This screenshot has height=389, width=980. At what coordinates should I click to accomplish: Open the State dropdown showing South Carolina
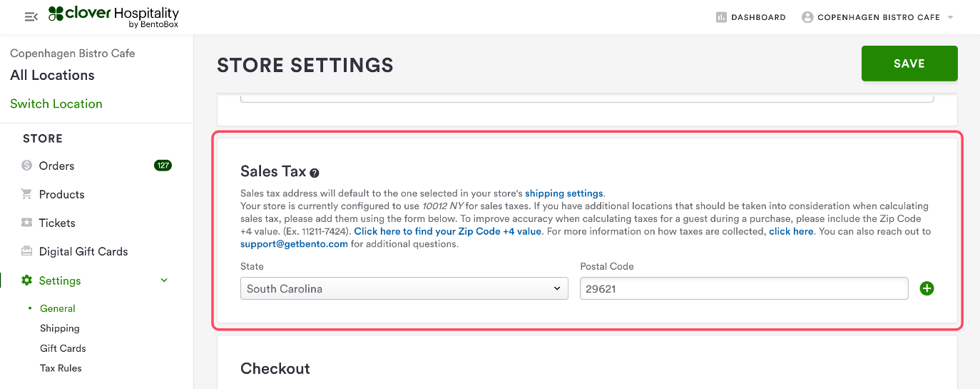pos(404,288)
